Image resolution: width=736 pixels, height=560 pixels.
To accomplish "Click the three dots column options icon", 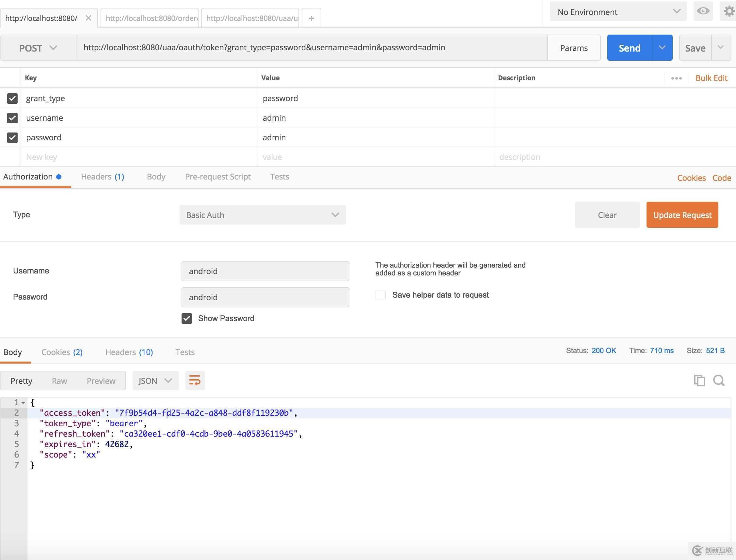I will point(676,78).
